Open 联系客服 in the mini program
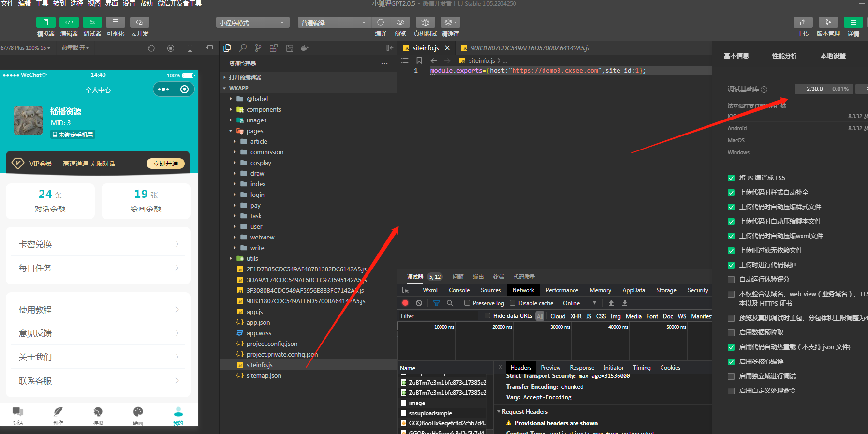This screenshot has height=434, width=868. (98, 381)
